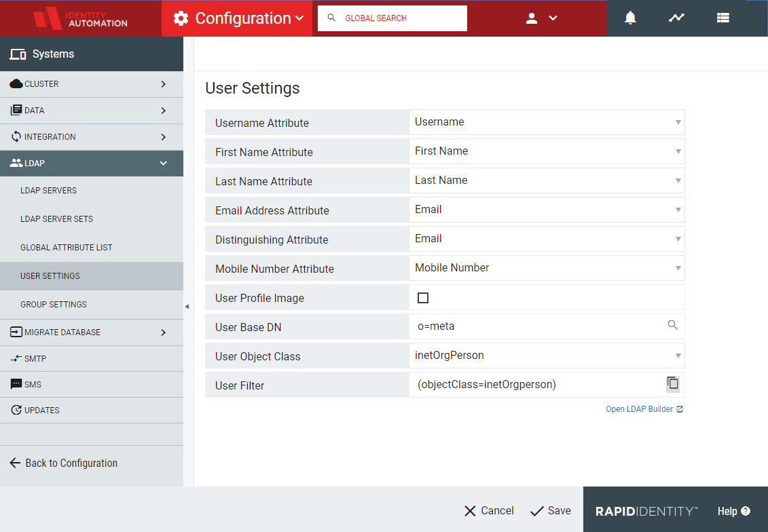Click the Identity Automation logo

[x=80, y=18]
